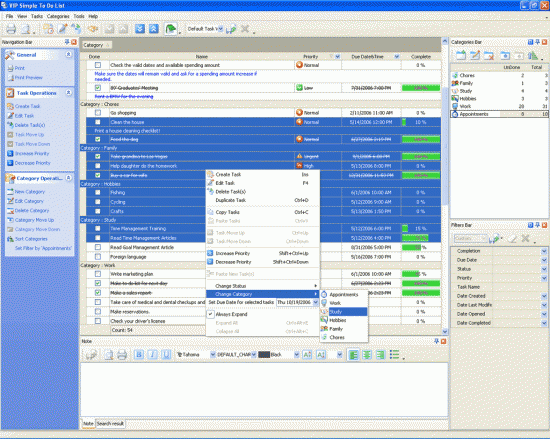Click the Category grouping column header

point(96,45)
